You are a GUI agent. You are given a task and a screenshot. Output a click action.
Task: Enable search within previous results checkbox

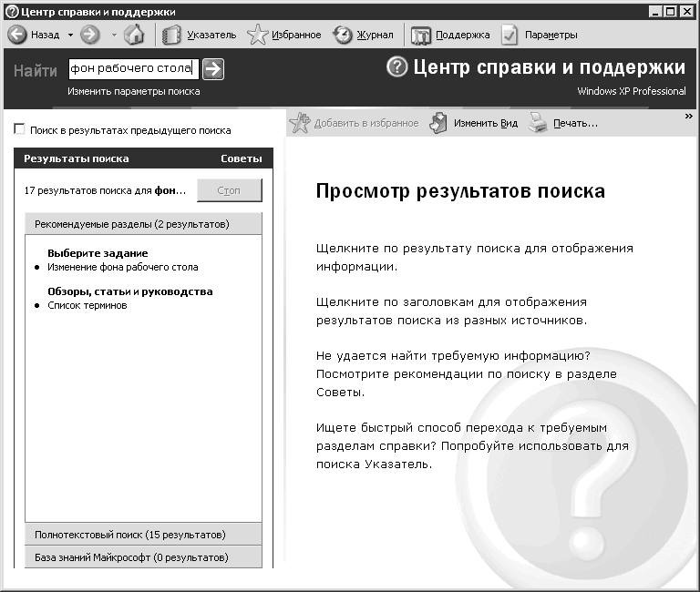click(x=20, y=130)
